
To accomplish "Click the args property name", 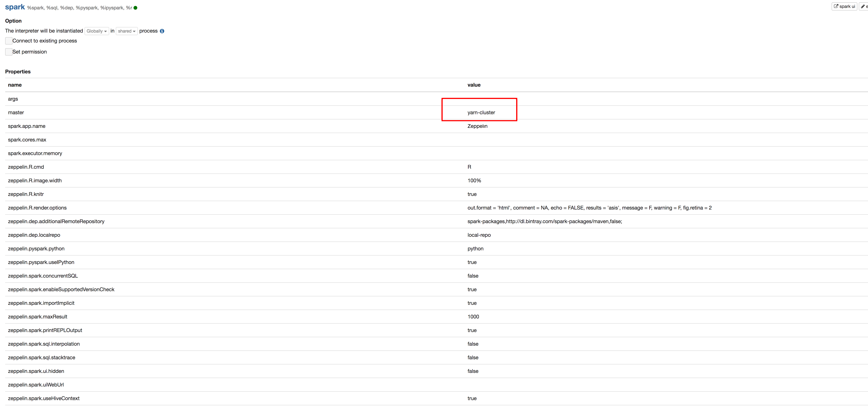I will 13,99.
